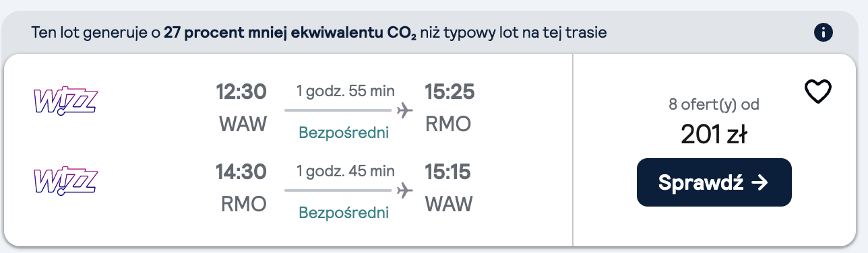
Task: Click the outbound Bezpośredni label
Action: pos(344,133)
